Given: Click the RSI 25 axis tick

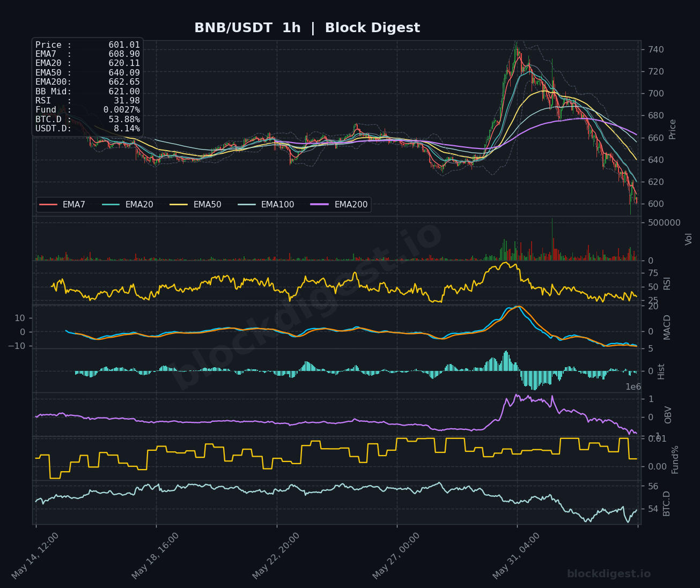Looking at the screenshot, I should coord(653,301).
